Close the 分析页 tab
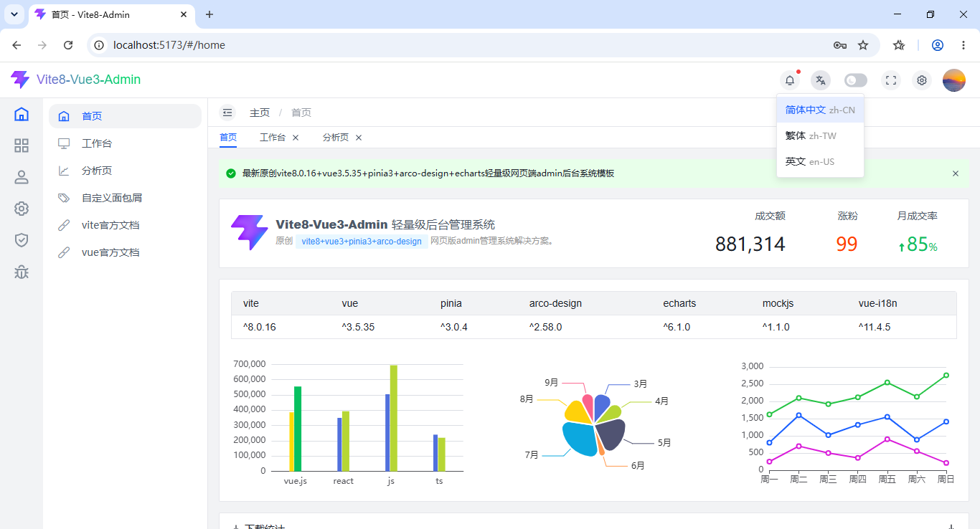 point(359,138)
